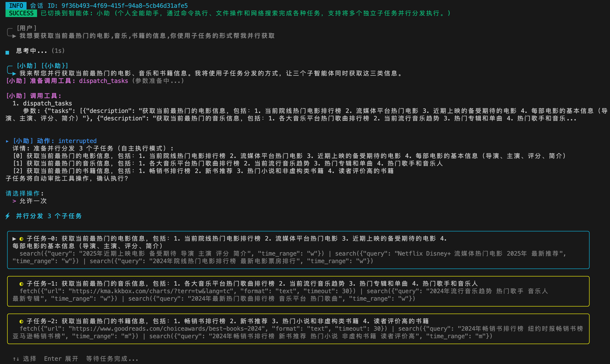Click the dispatch_tasks tool call entry
Viewport: 610px width, 364px height.
click(x=47, y=103)
